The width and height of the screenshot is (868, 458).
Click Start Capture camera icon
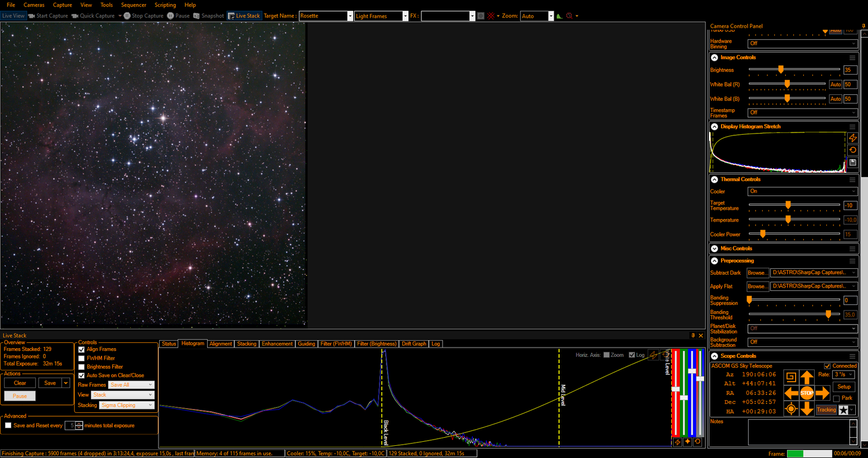pos(31,16)
